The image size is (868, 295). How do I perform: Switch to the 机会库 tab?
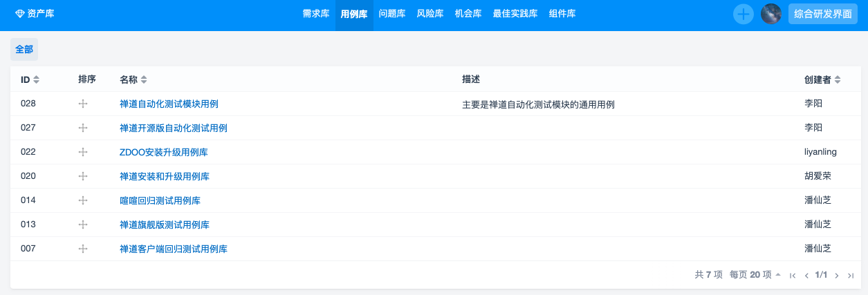coord(468,14)
